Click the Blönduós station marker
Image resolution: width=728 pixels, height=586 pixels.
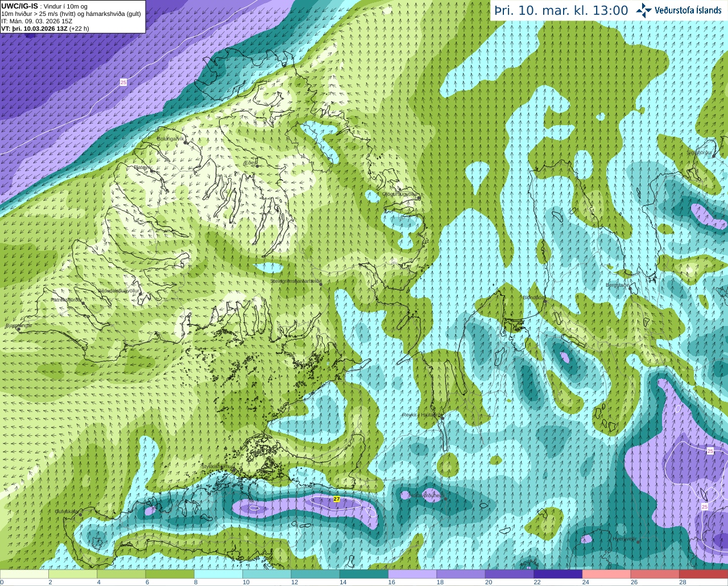tap(545, 301)
